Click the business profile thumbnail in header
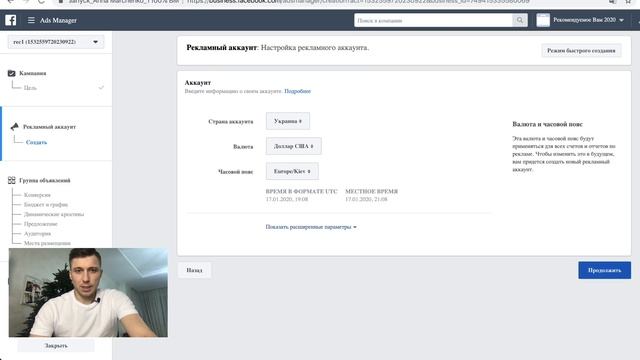640x360 pixels. [543, 20]
